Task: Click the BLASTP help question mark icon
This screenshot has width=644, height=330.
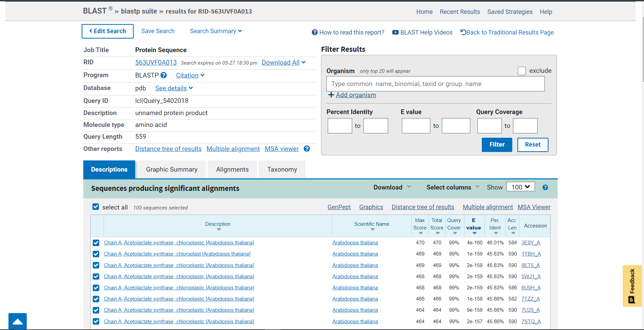Action: pyautogui.click(x=164, y=75)
